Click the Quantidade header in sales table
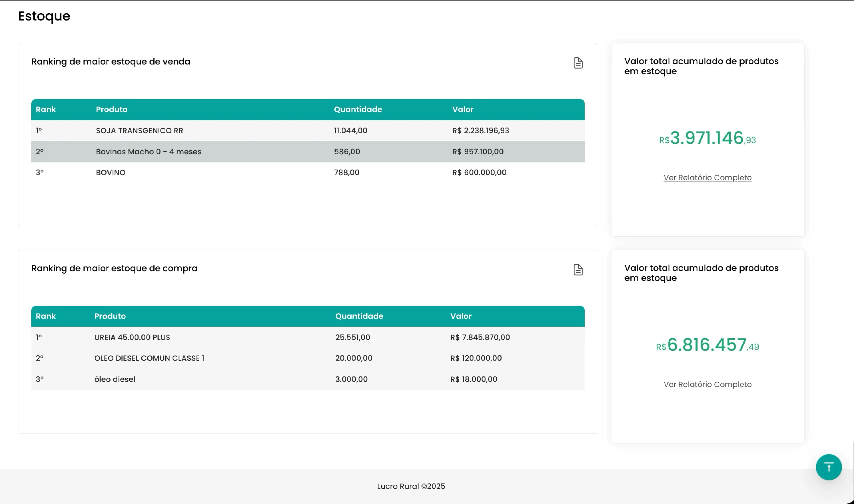Viewport: 854px width, 504px height. [x=358, y=109]
